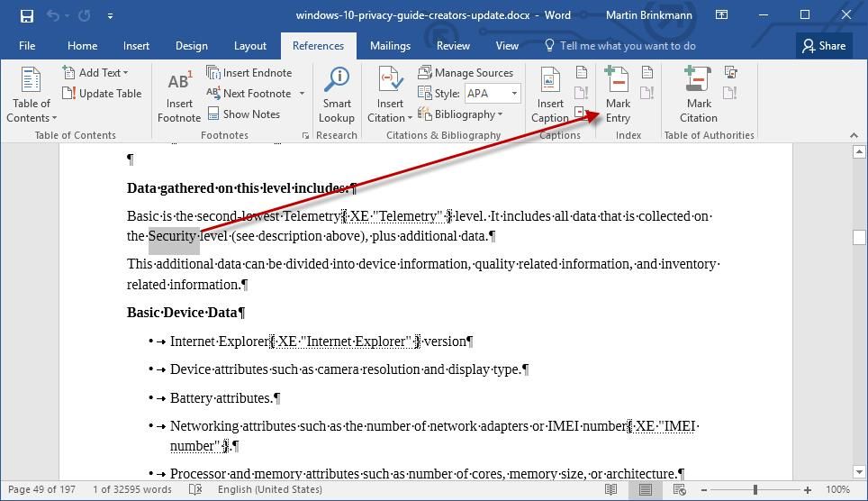This screenshot has width=868, height=501.
Task: Click the Save icon in title bar
Action: click(x=26, y=15)
